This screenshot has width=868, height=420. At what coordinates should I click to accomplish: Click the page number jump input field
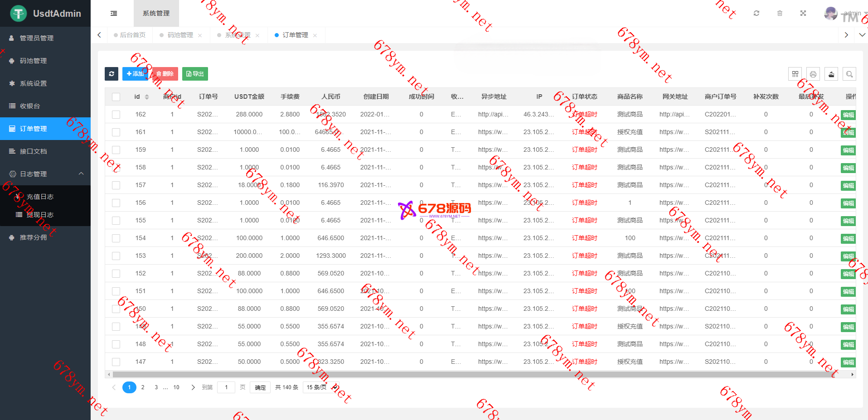click(x=226, y=387)
